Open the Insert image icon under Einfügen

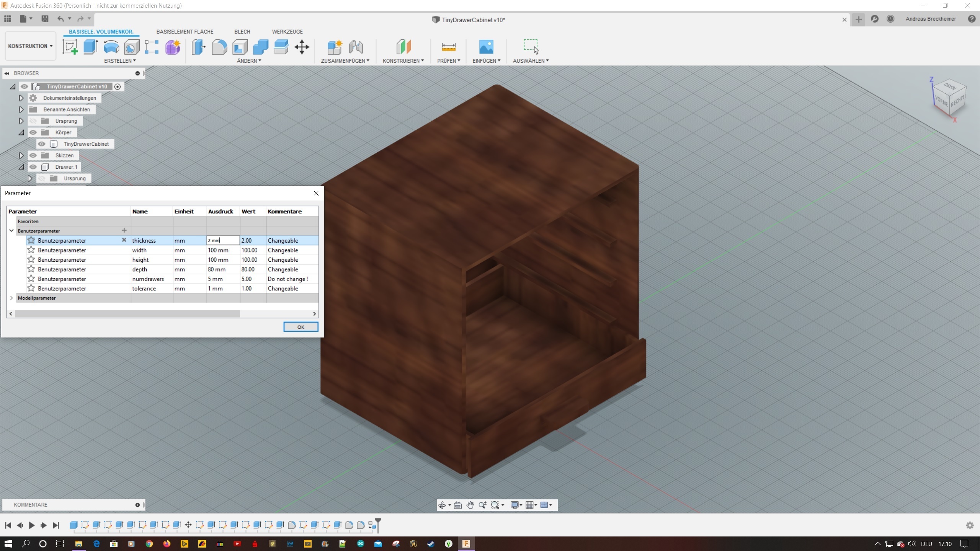486,47
